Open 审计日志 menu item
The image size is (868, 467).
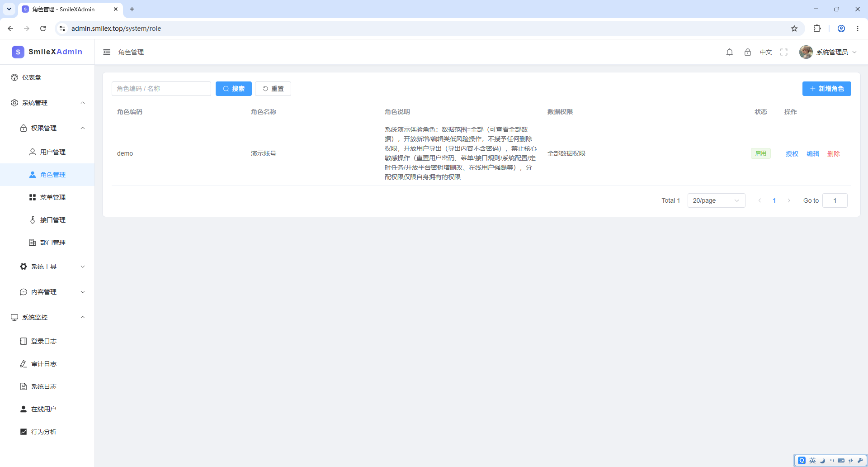click(47, 364)
